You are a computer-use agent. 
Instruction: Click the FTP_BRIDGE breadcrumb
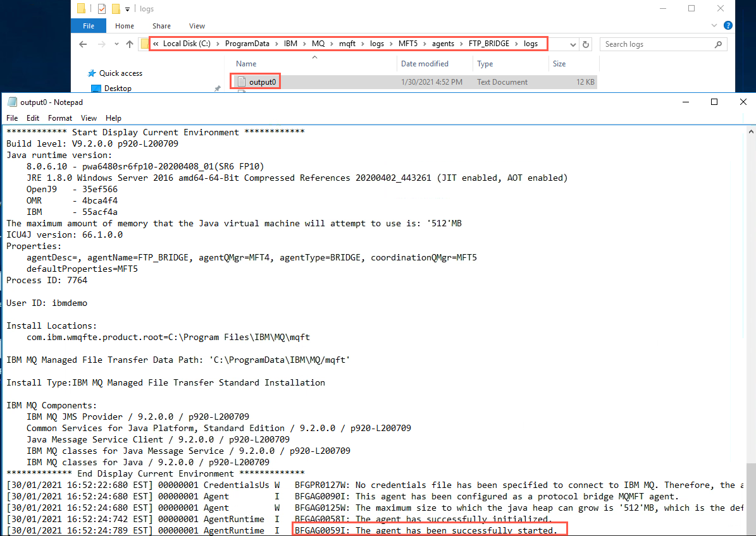[489, 44]
